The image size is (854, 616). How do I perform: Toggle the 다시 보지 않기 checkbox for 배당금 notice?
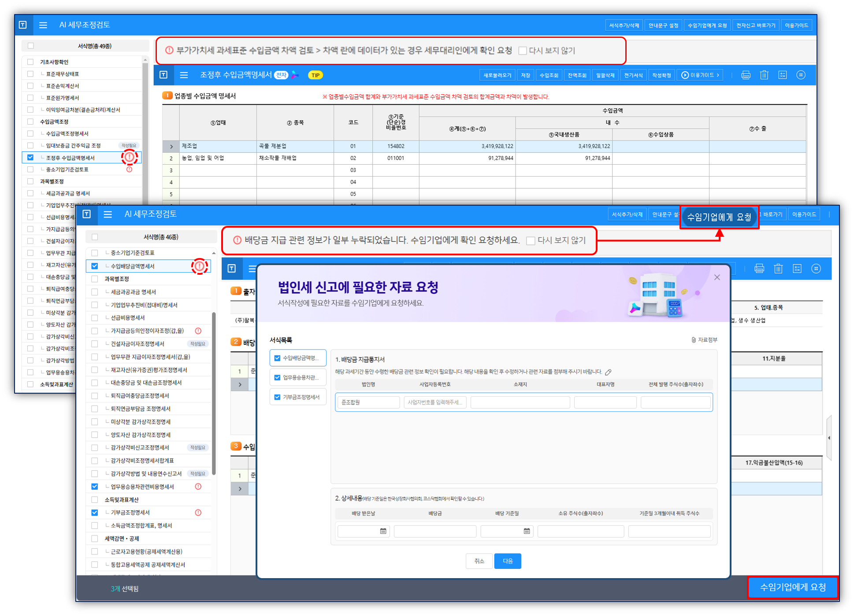click(531, 241)
